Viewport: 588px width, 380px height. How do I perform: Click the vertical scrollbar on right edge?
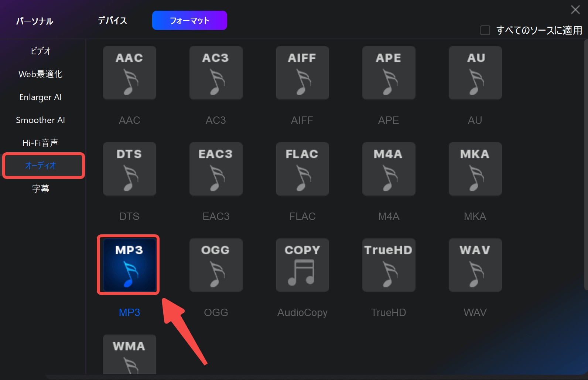[x=586, y=164]
